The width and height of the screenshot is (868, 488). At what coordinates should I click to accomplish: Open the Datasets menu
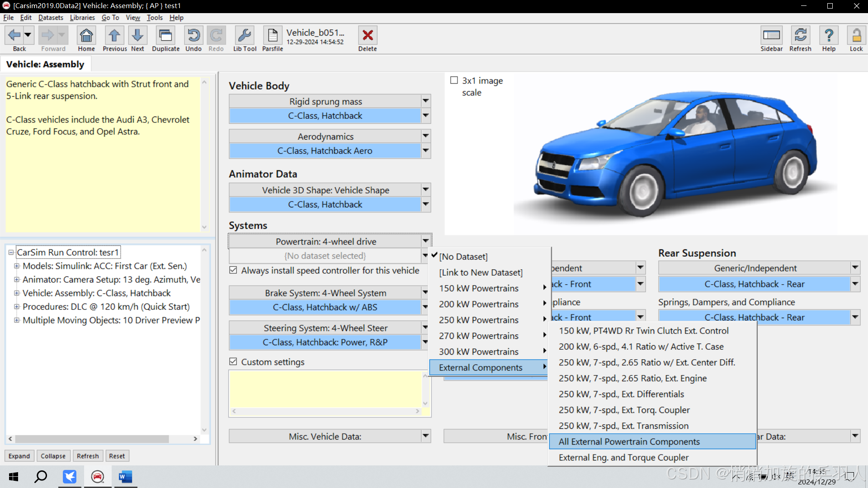[x=51, y=18]
